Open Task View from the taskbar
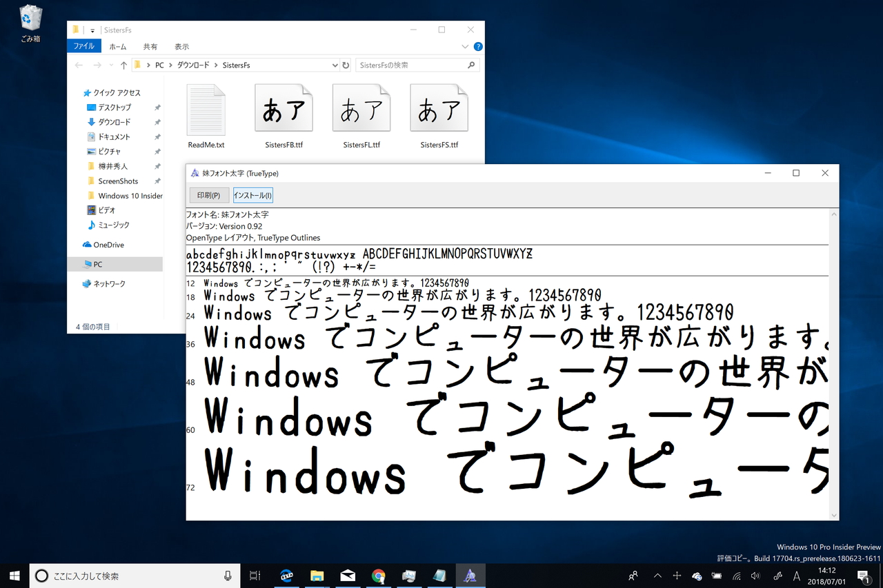This screenshot has height=588, width=883. pyautogui.click(x=255, y=576)
